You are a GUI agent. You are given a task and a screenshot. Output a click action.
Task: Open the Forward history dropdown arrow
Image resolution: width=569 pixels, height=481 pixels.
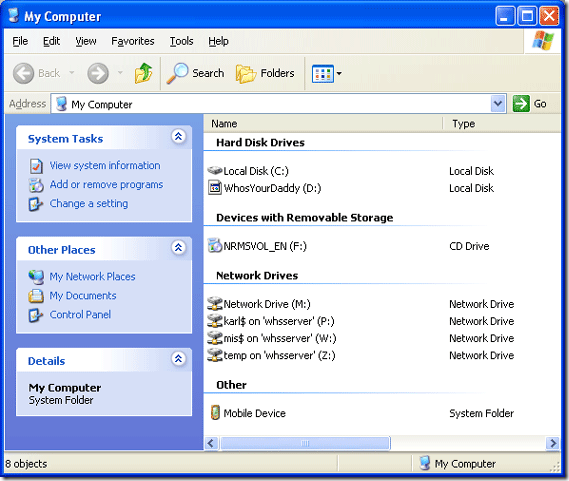coord(120,73)
